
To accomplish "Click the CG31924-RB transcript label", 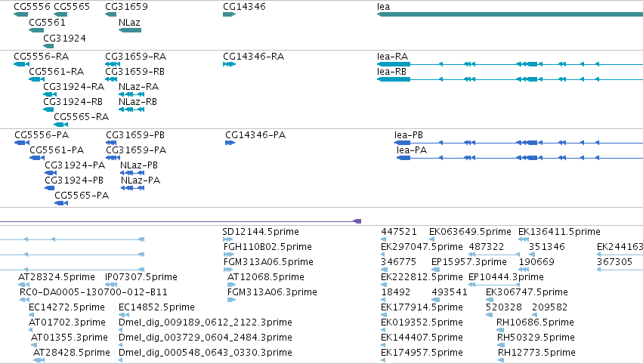I will click(x=73, y=102).
